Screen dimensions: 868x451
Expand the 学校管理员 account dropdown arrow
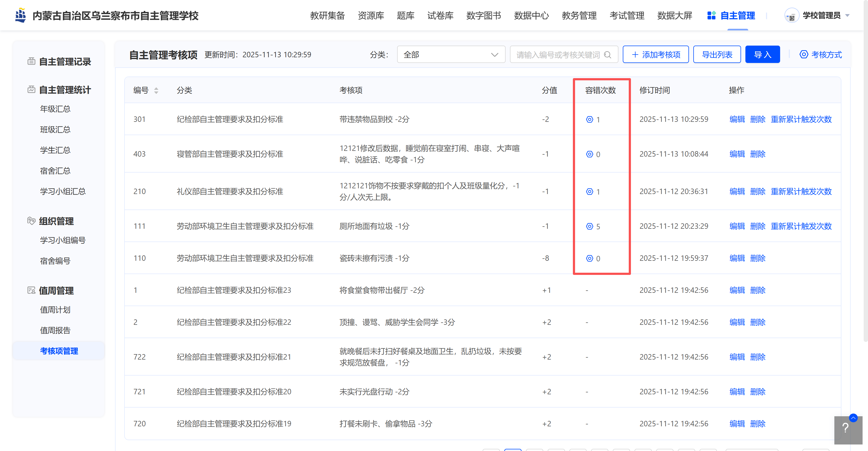(x=847, y=15)
